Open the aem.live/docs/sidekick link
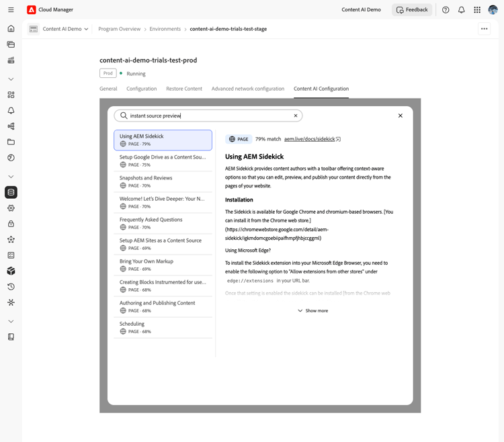 312,139
